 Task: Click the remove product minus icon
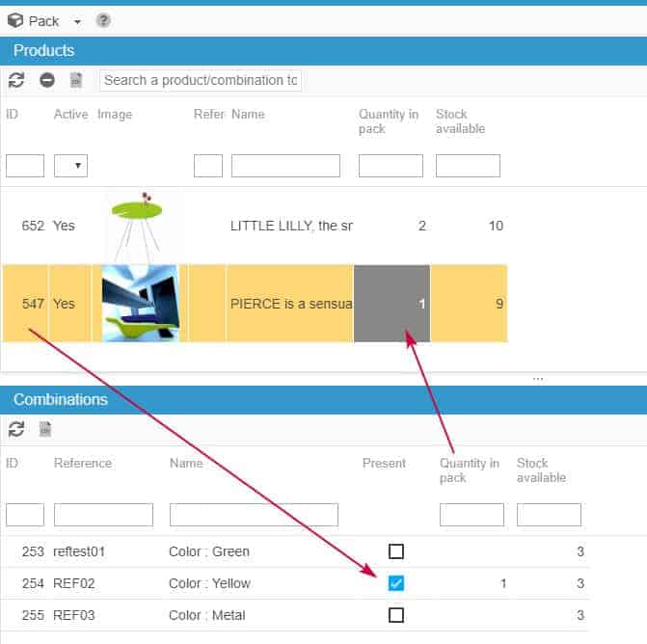click(x=46, y=80)
